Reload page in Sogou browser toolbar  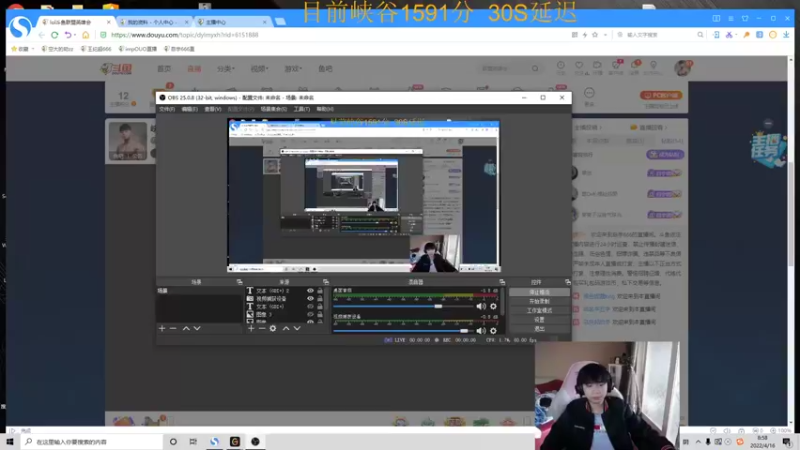pyautogui.click(x=55, y=35)
